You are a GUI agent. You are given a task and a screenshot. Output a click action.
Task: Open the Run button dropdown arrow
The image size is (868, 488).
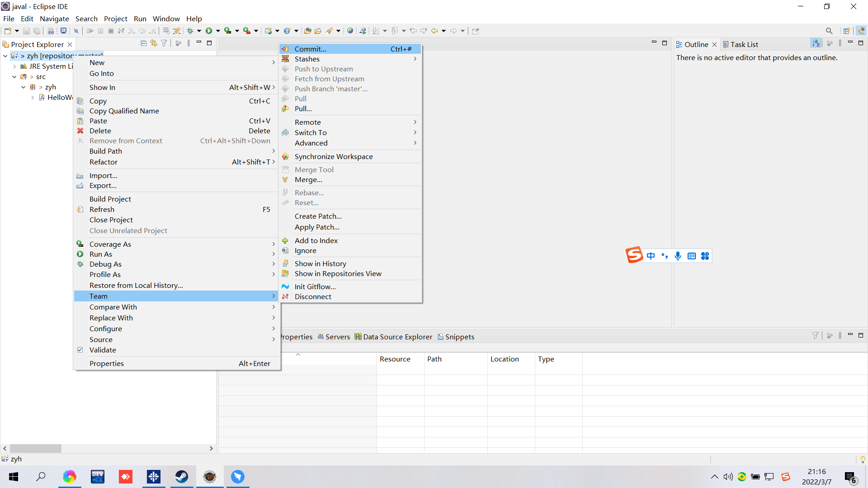[218, 31]
